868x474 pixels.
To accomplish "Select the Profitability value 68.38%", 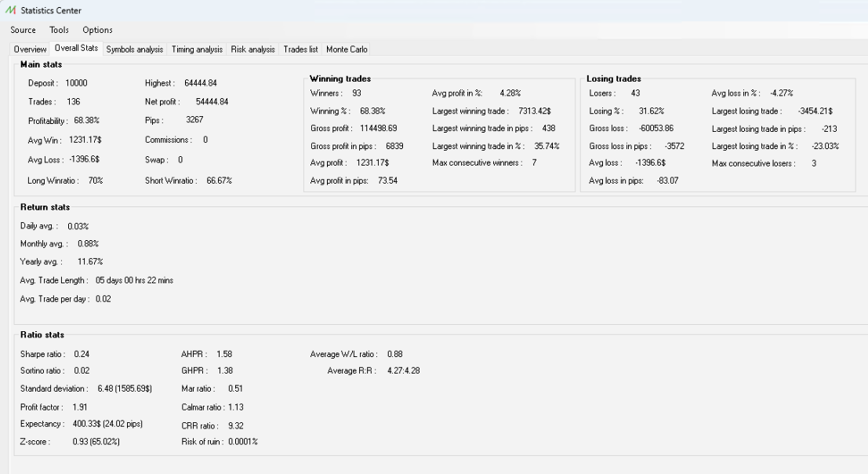I will pyautogui.click(x=86, y=120).
